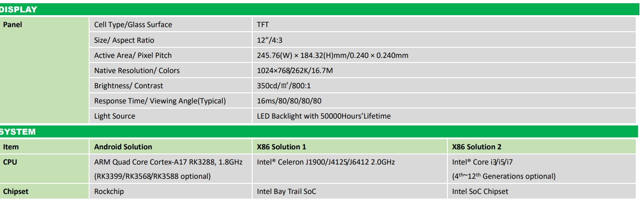Select the Panel row label
Screen dimensions: 644x199
(x=13, y=25)
